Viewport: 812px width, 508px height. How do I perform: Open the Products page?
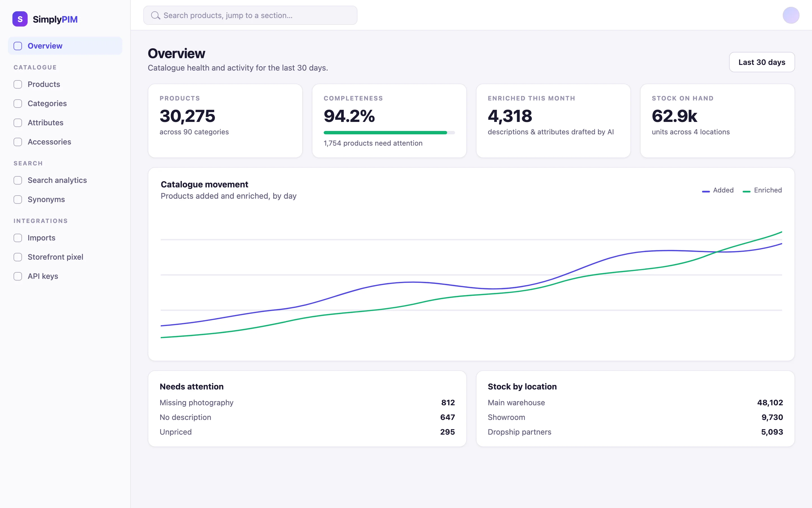(x=65, y=84)
